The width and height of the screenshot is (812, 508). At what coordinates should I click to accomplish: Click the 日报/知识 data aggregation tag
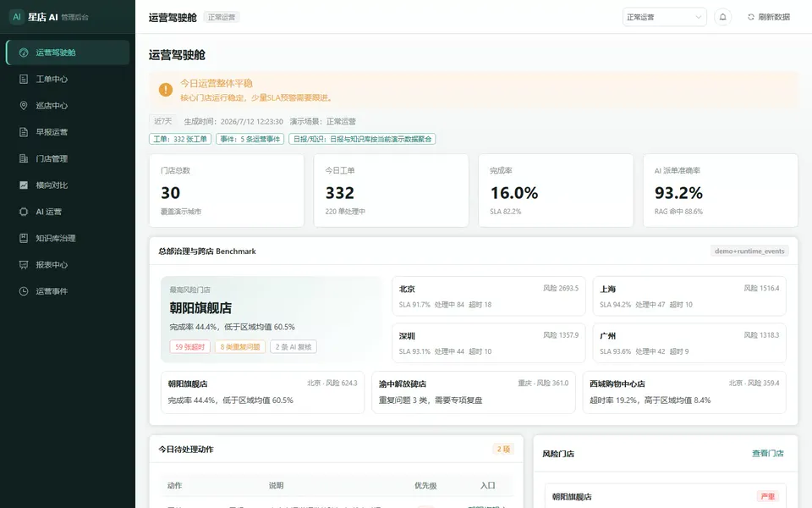coord(362,139)
